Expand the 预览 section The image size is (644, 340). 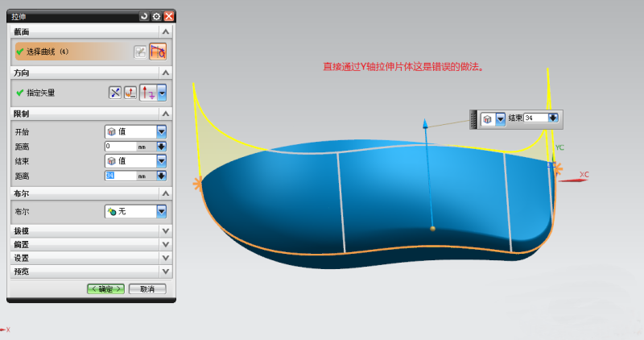click(166, 272)
